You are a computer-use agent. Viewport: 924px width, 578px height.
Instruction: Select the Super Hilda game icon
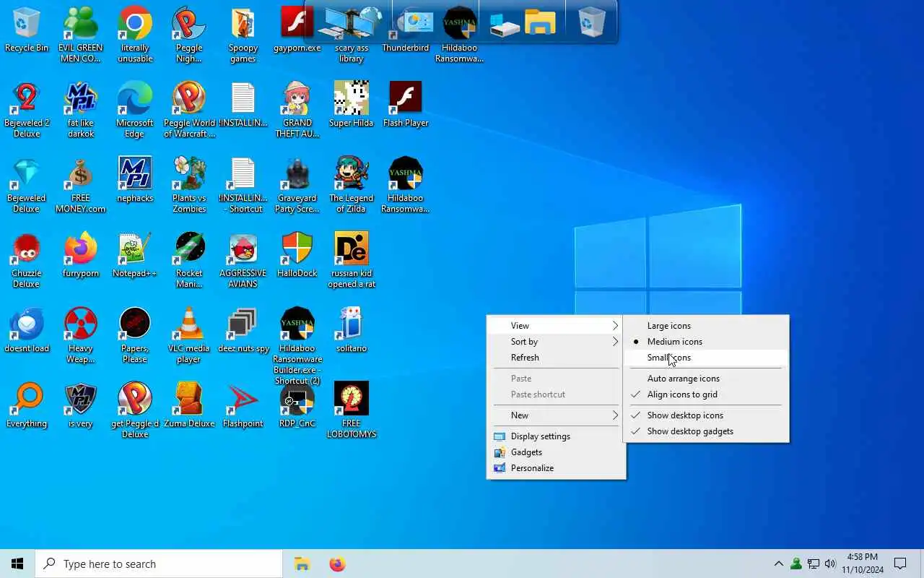352,104
